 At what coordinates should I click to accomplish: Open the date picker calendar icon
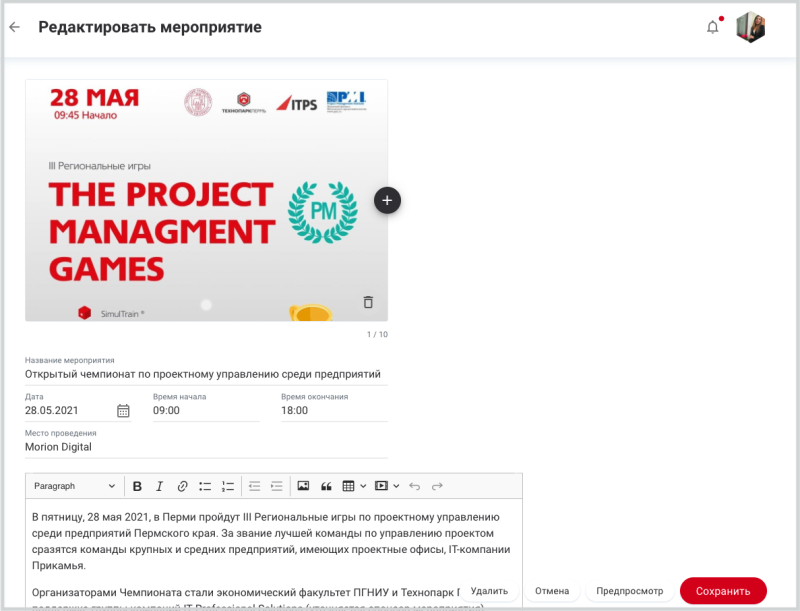[x=124, y=410]
